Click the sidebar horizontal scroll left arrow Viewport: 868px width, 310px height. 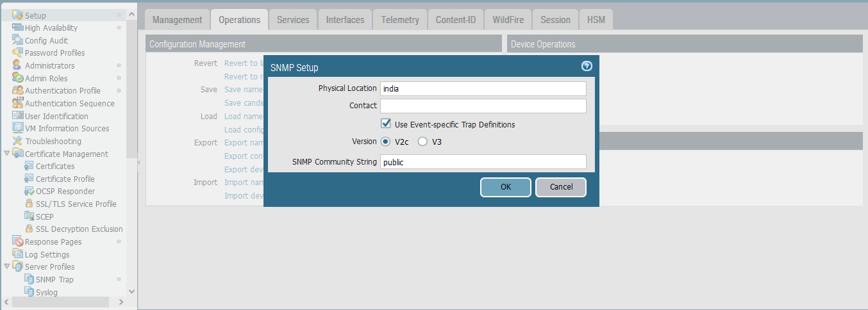pyautogui.click(x=7, y=302)
